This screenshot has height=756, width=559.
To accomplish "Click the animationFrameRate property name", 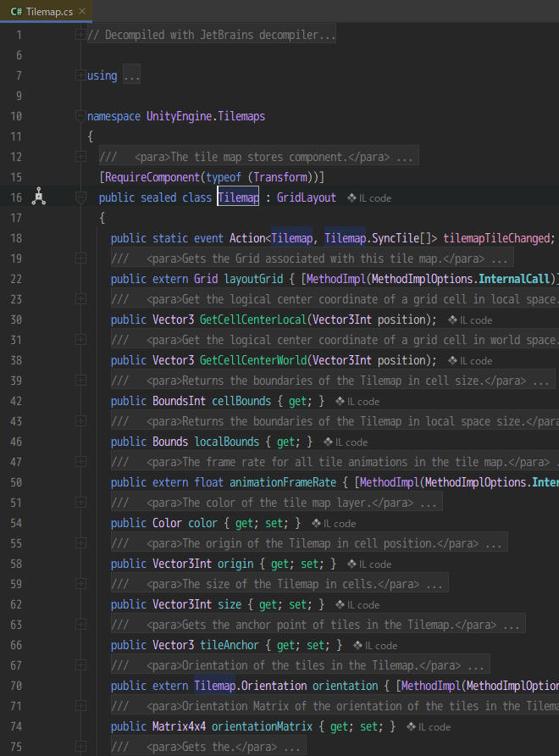I will point(283,482).
